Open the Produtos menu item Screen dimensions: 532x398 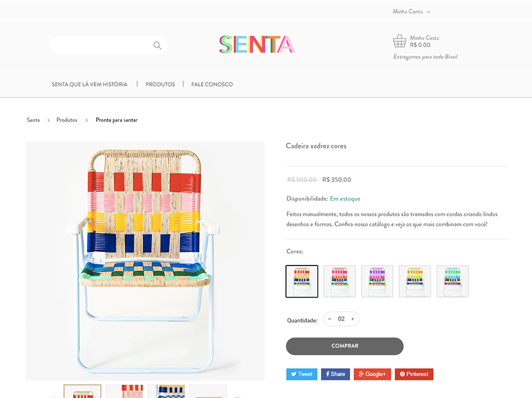(160, 84)
